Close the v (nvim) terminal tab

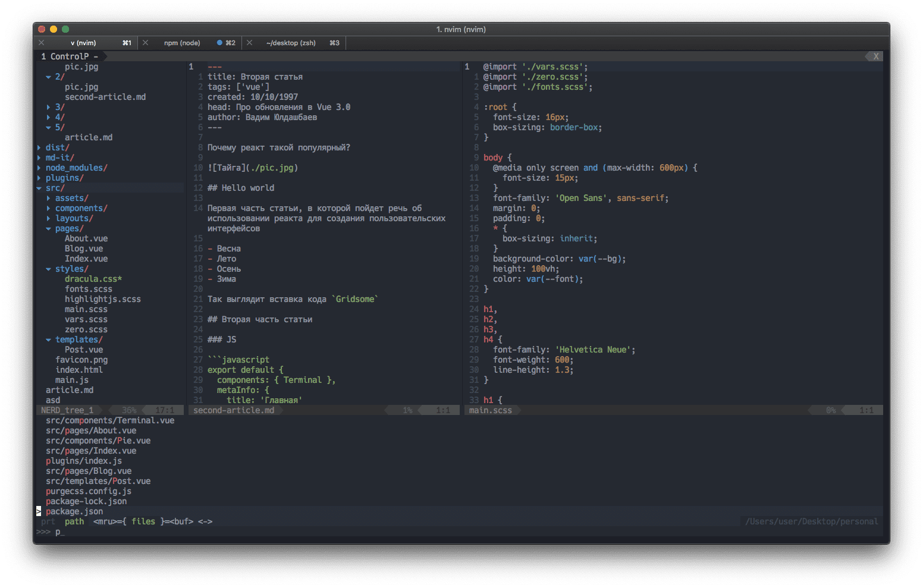[42, 43]
